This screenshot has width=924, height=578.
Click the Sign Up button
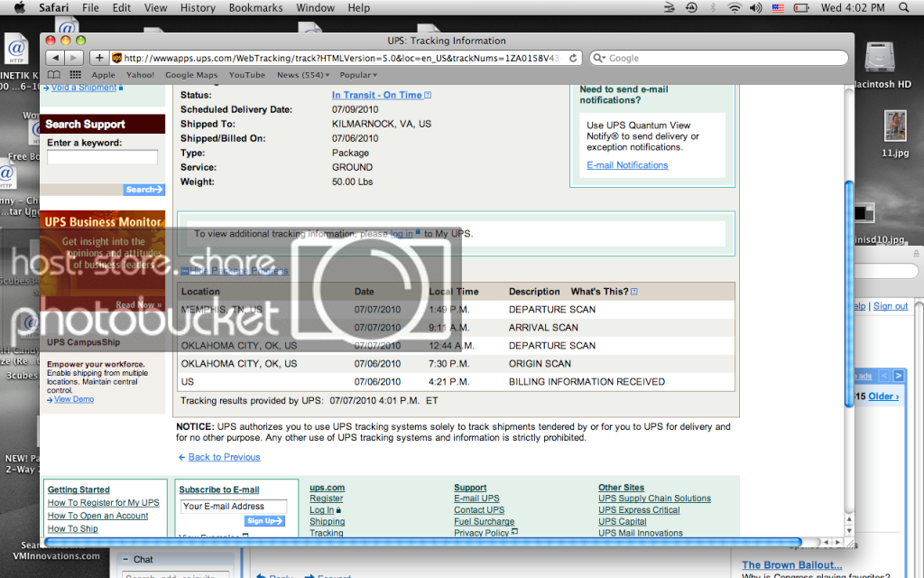coord(264,521)
